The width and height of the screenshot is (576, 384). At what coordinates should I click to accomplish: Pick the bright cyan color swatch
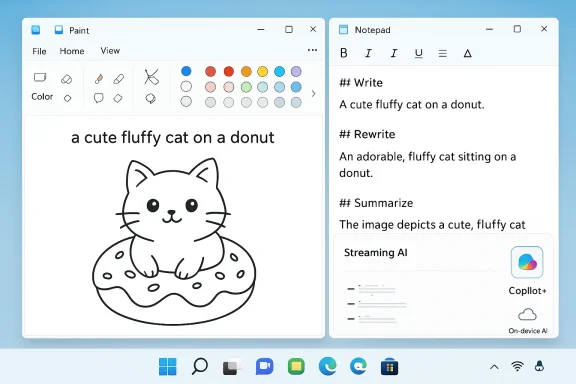click(x=279, y=71)
